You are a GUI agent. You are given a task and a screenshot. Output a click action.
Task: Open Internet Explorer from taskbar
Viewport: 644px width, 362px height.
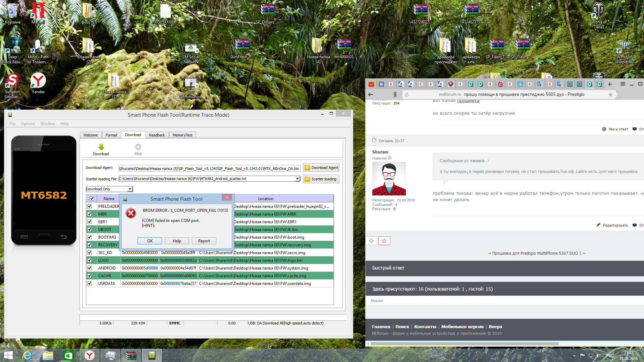(27, 355)
